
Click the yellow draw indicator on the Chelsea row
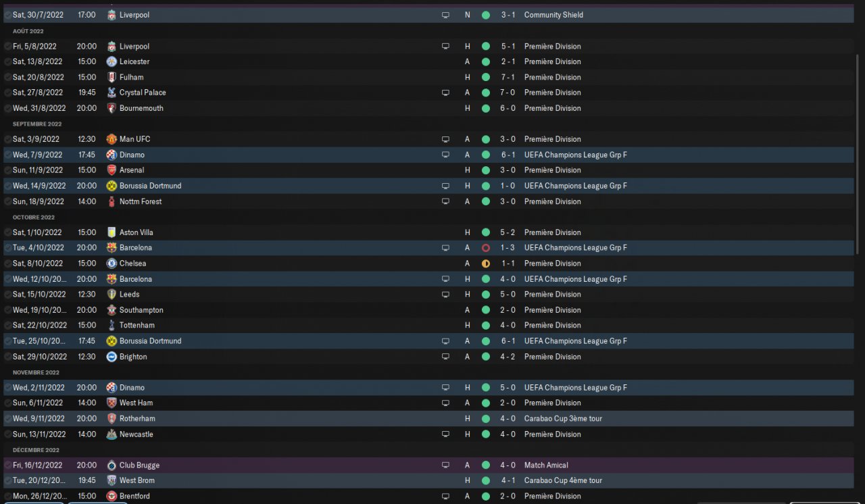[485, 263]
